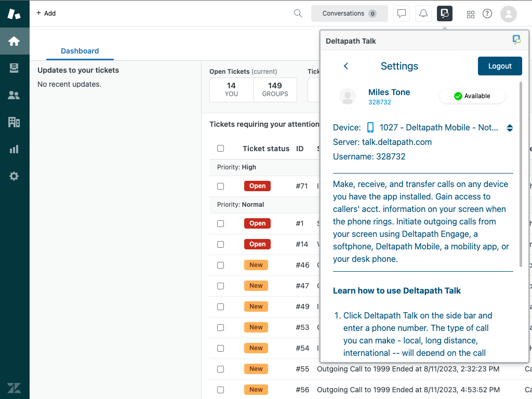Open the Views icon in sidebar
532x399 pixels.
(14, 68)
